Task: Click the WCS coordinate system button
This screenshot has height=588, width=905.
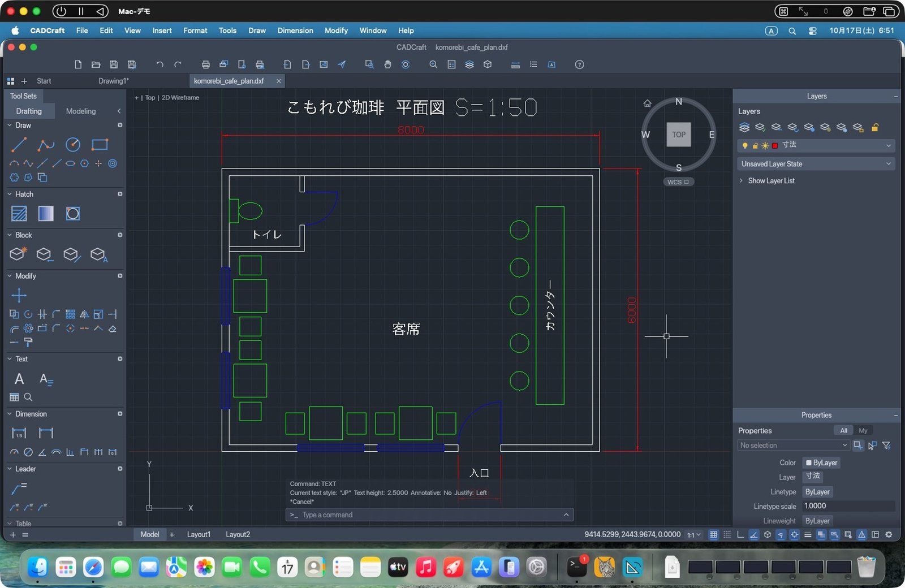Action: (x=678, y=182)
